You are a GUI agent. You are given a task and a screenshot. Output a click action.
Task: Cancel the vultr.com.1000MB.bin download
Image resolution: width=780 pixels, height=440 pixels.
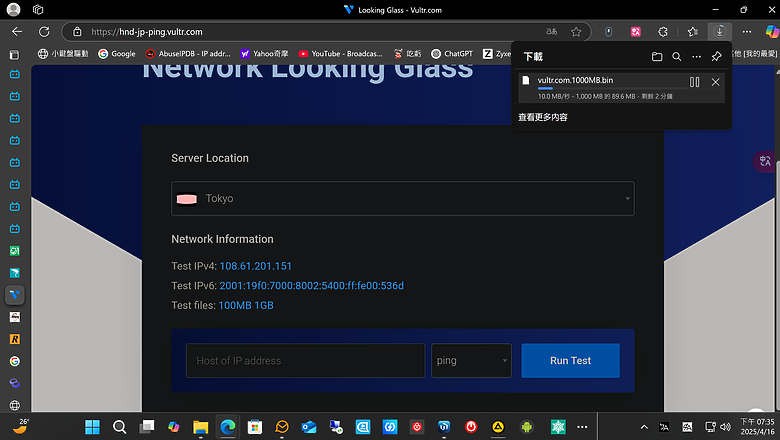pos(715,83)
